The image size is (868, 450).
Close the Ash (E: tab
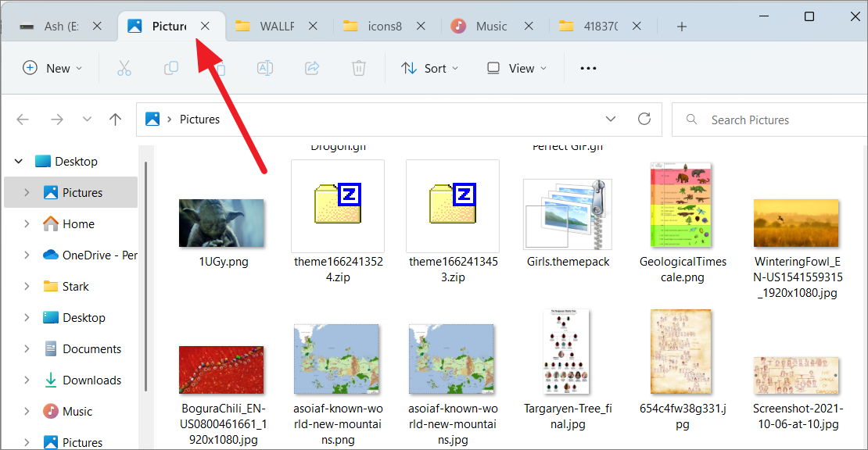[x=97, y=26]
